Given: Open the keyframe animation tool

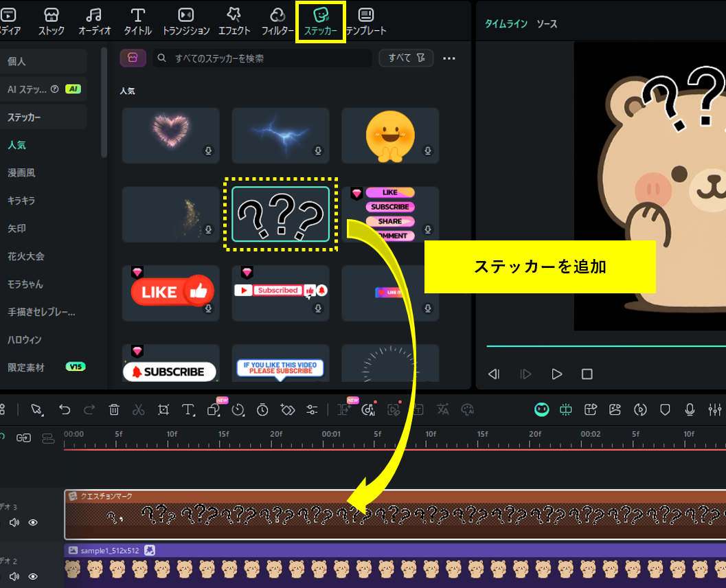Looking at the screenshot, I should point(287,409).
